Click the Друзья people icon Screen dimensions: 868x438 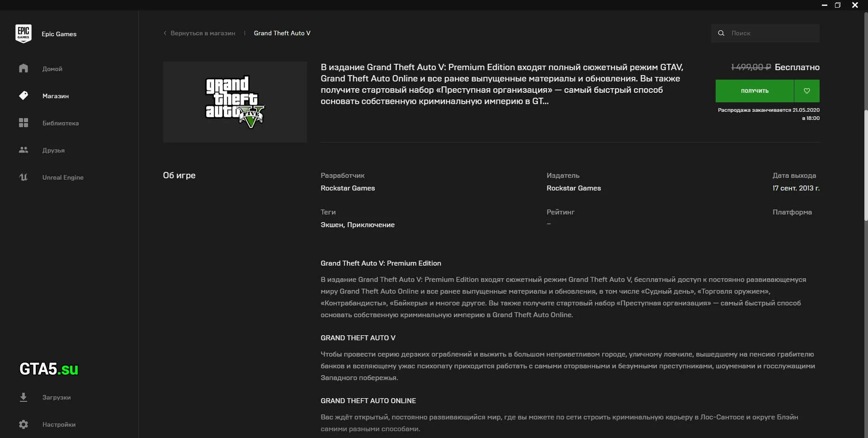pos(24,150)
